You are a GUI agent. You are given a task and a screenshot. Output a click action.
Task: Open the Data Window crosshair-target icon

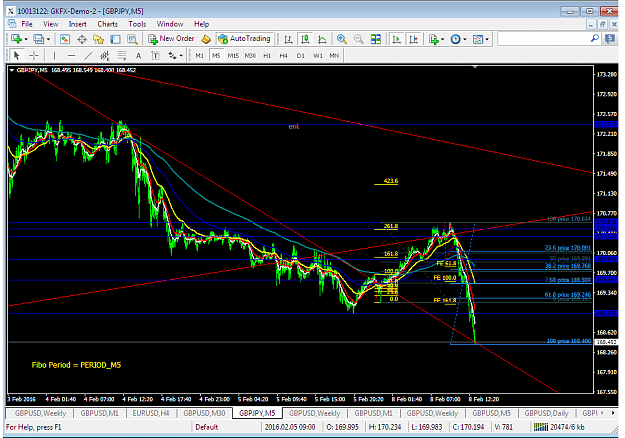(x=82, y=39)
